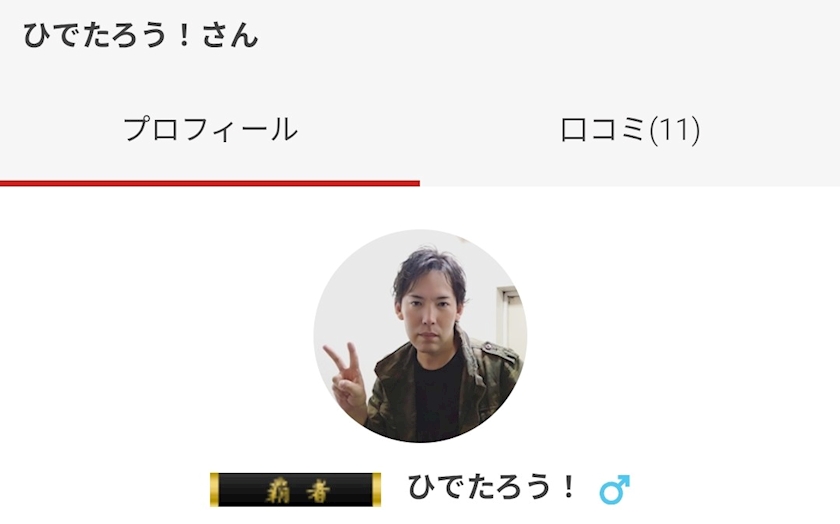This screenshot has width=840, height=524.
Task: Open the circular profile photo
Action: coord(420,336)
